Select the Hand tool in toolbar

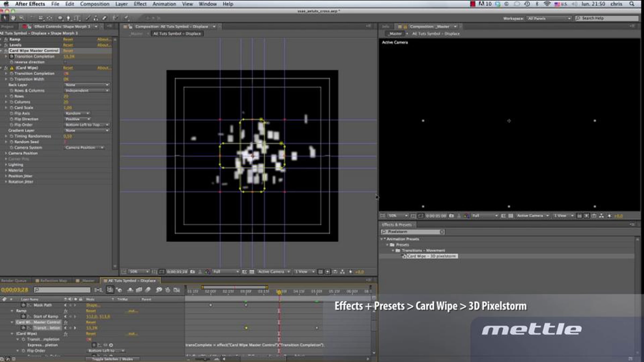coord(13,18)
